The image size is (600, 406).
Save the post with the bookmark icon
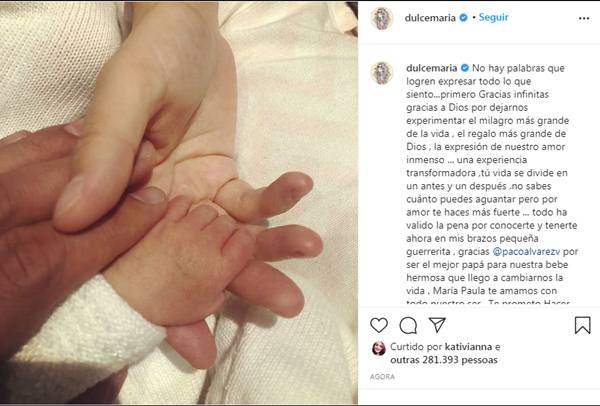pyautogui.click(x=582, y=325)
